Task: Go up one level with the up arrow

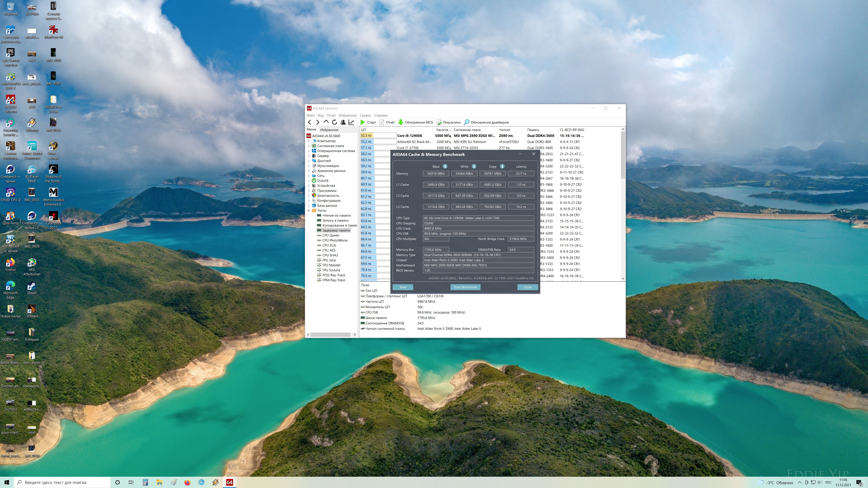Action: pyautogui.click(x=326, y=122)
